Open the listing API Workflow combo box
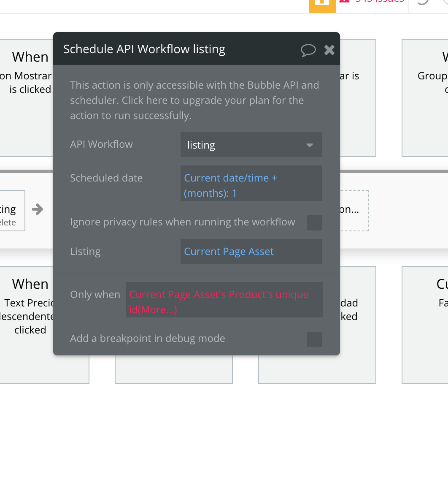 (x=245, y=145)
